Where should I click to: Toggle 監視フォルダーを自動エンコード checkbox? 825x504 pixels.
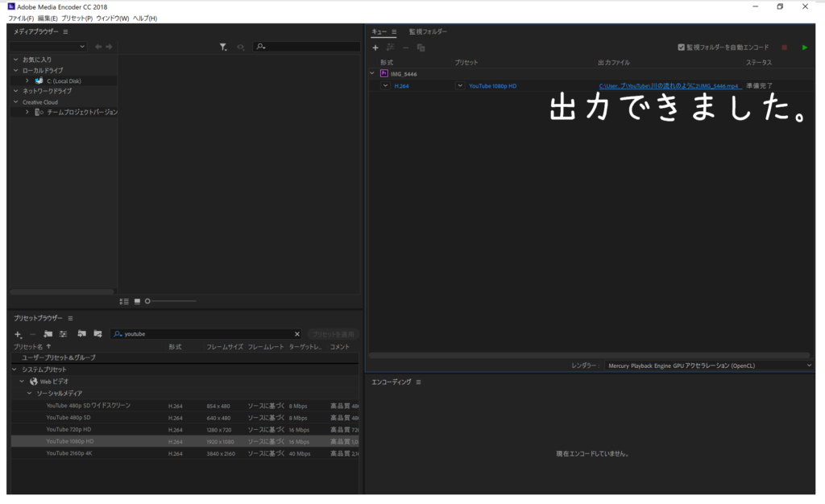pyautogui.click(x=682, y=48)
